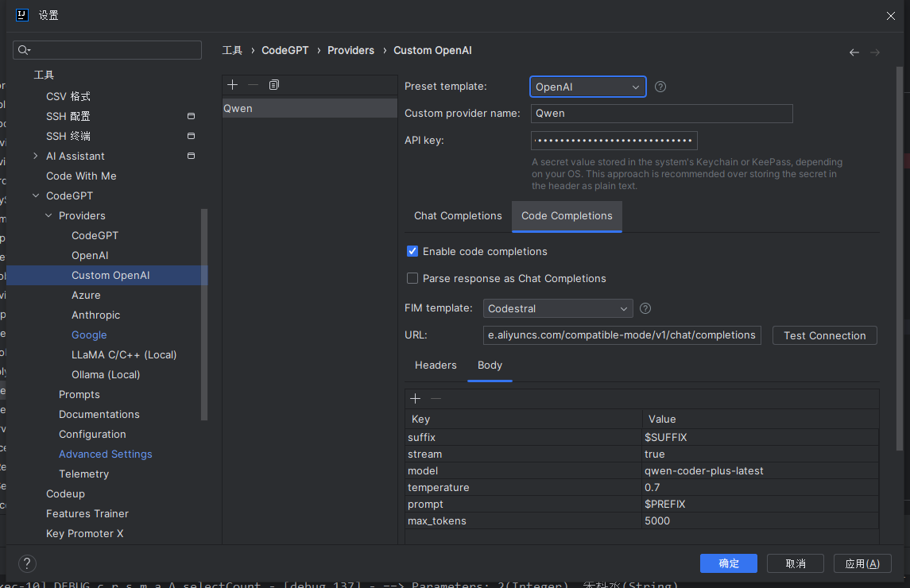
Task: Click the copy provider icon
Action: click(x=274, y=85)
